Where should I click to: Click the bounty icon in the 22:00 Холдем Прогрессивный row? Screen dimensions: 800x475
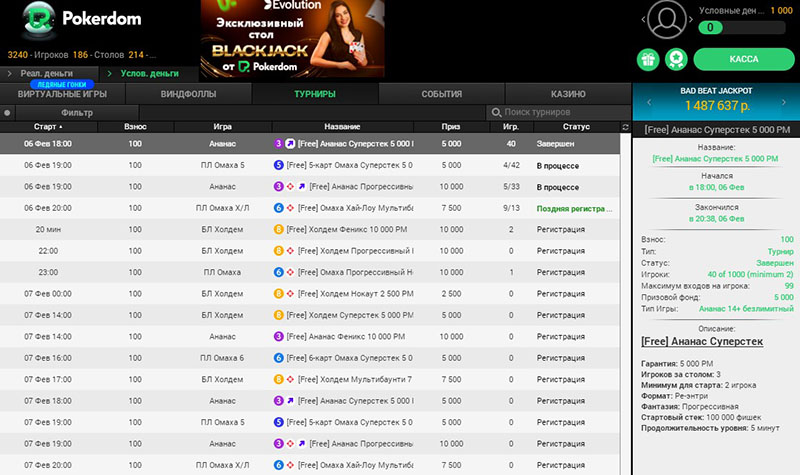pyautogui.click(x=290, y=251)
